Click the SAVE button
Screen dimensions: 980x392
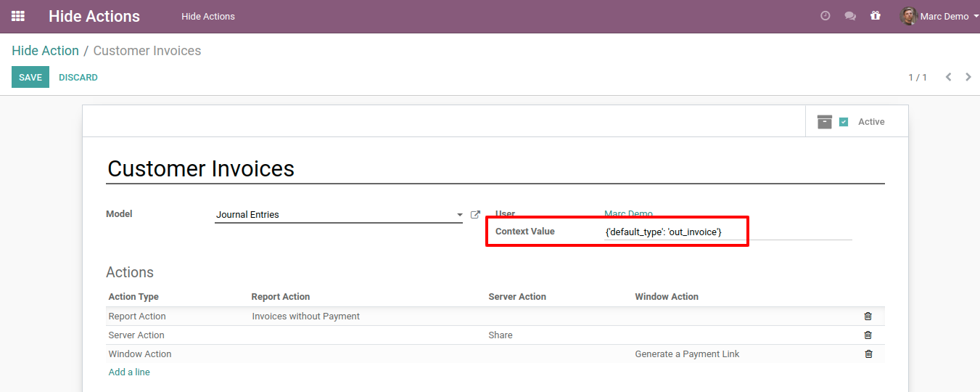[x=30, y=77]
